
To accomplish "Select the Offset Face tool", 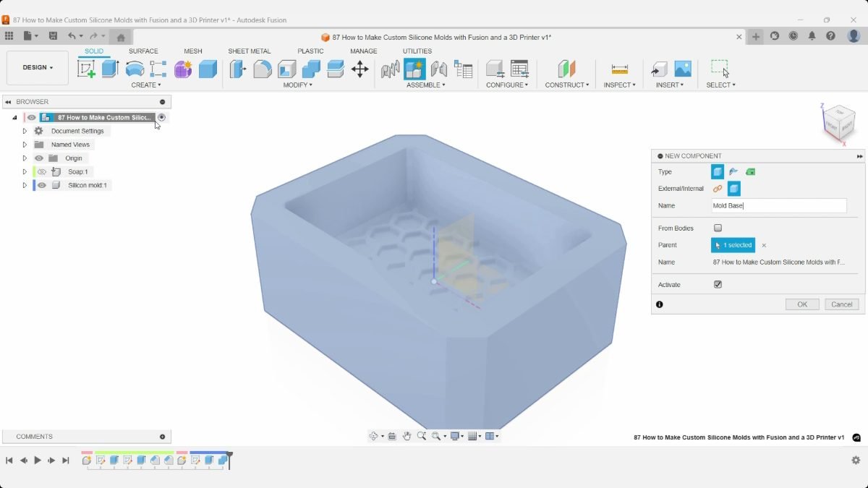I will 336,69.
